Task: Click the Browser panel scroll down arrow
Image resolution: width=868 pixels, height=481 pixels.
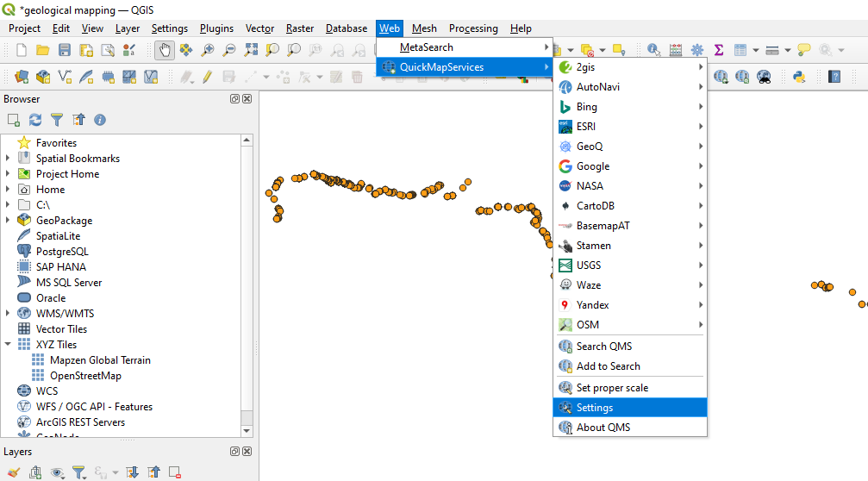Action: [x=247, y=431]
